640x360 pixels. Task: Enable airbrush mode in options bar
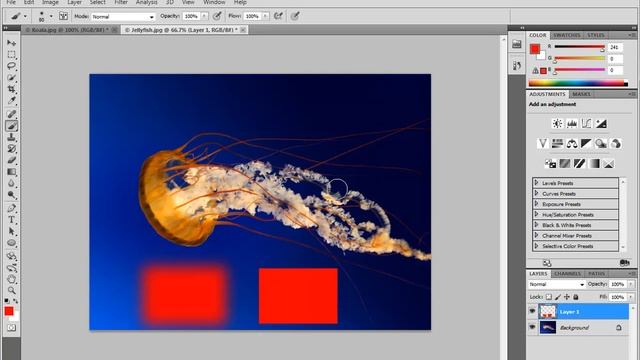[278, 16]
